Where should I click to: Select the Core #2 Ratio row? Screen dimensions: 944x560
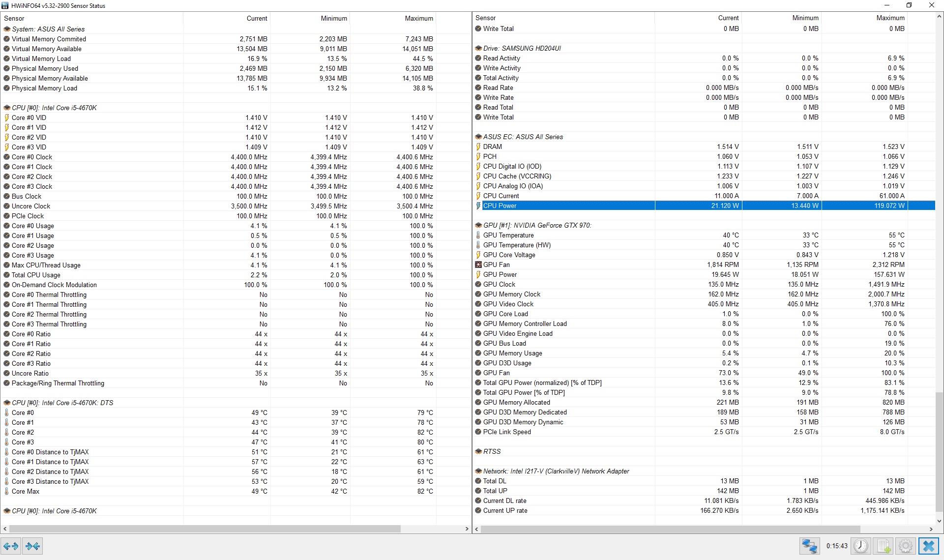point(236,354)
